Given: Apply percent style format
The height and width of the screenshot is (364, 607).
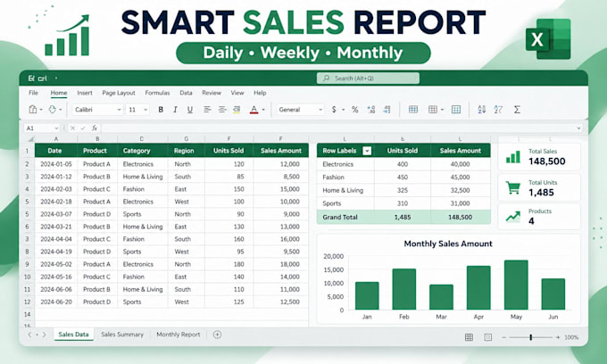Looking at the screenshot, I should [354, 110].
